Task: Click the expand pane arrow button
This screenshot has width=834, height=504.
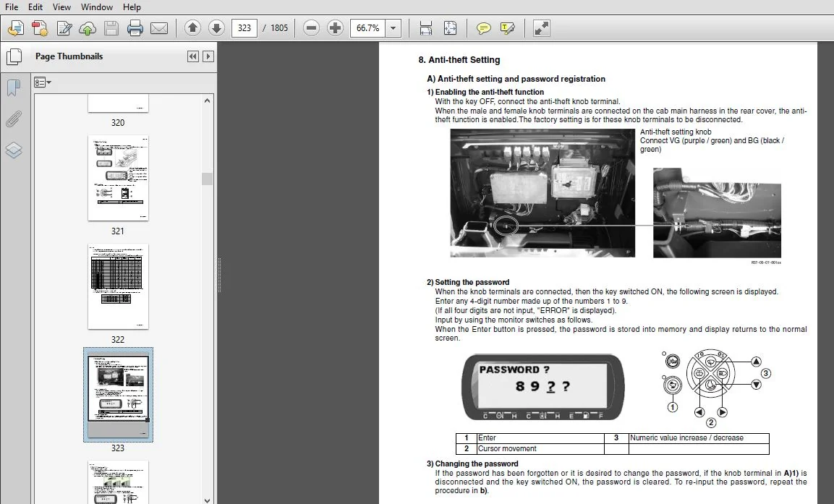Action: tap(208, 56)
